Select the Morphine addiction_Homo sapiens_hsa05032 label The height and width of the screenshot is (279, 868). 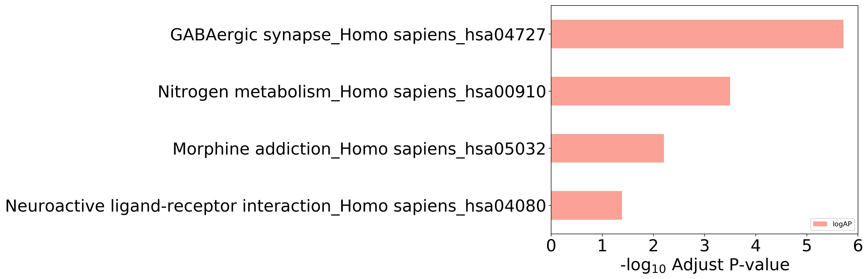[359, 149]
